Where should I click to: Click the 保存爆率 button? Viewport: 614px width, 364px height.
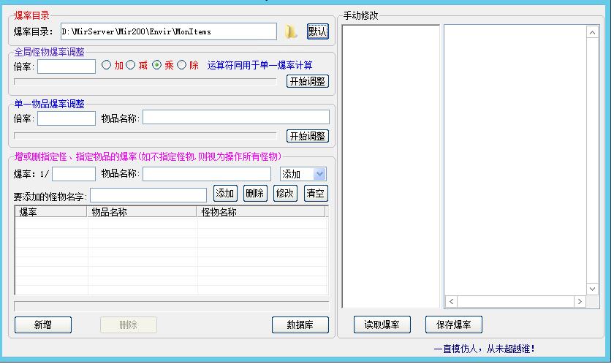(x=453, y=325)
